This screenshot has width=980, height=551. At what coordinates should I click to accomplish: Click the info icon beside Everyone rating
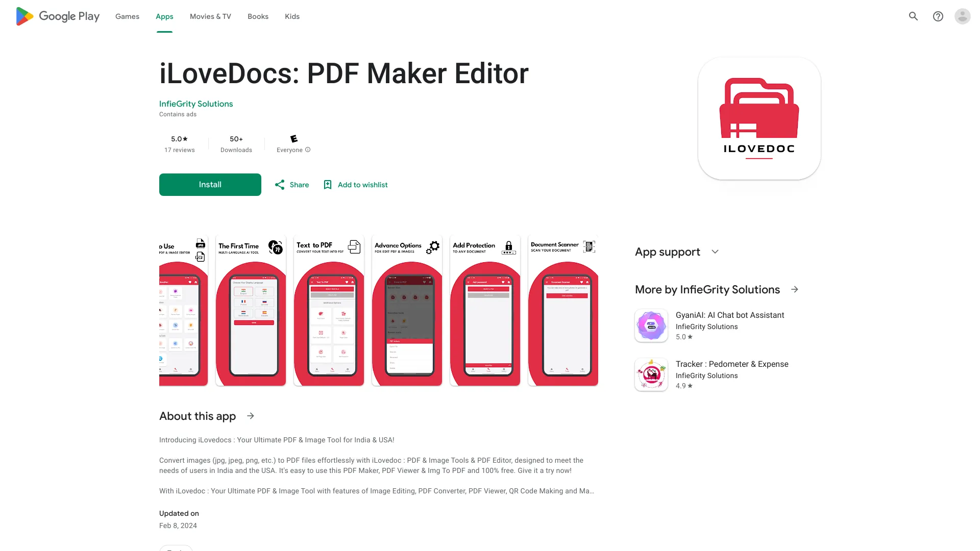(x=308, y=149)
